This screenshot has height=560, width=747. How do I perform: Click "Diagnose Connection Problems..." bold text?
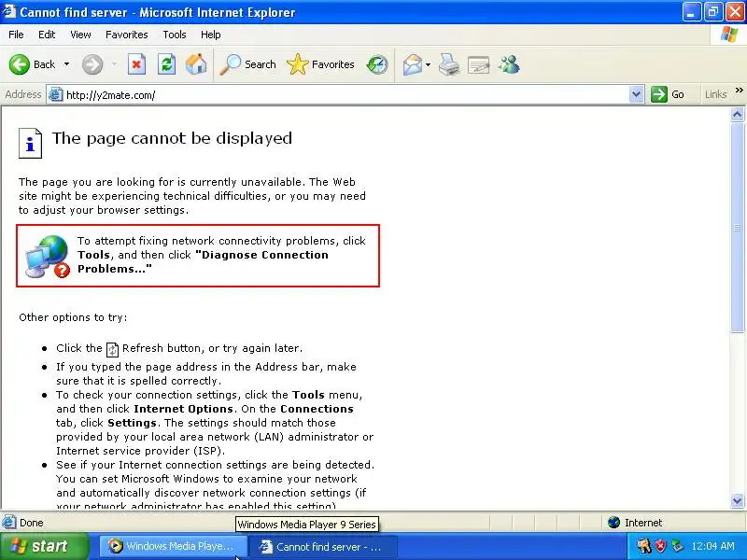click(203, 262)
